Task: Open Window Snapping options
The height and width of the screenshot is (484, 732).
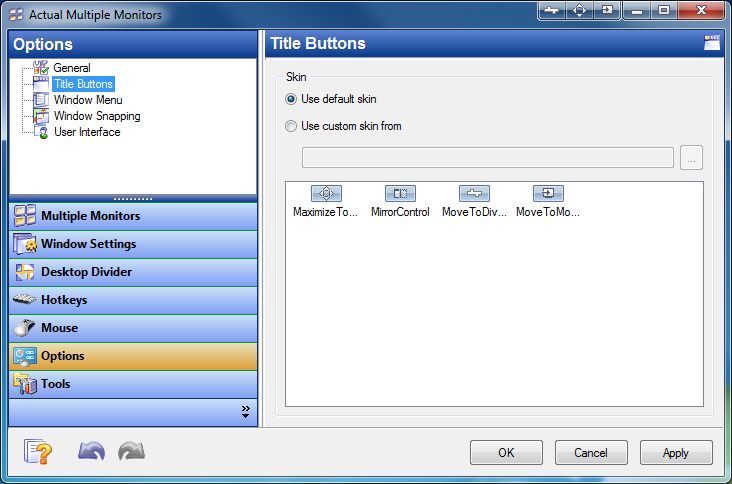Action: pyautogui.click(x=97, y=116)
